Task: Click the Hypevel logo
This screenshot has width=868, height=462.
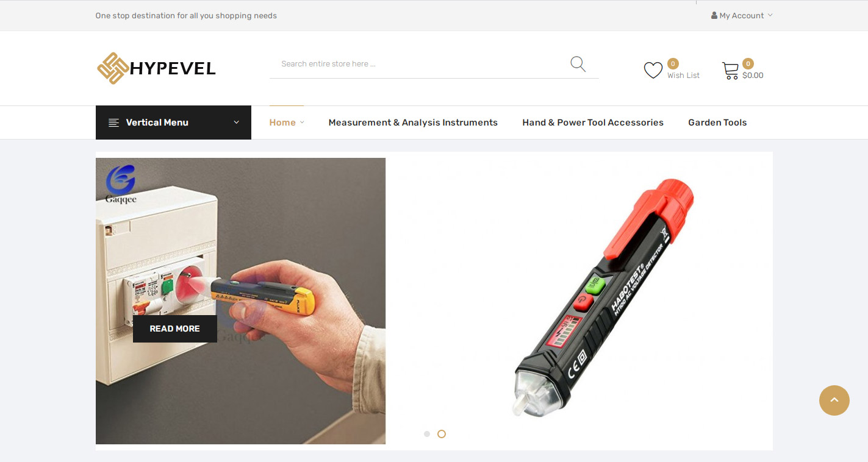Action: pos(156,68)
